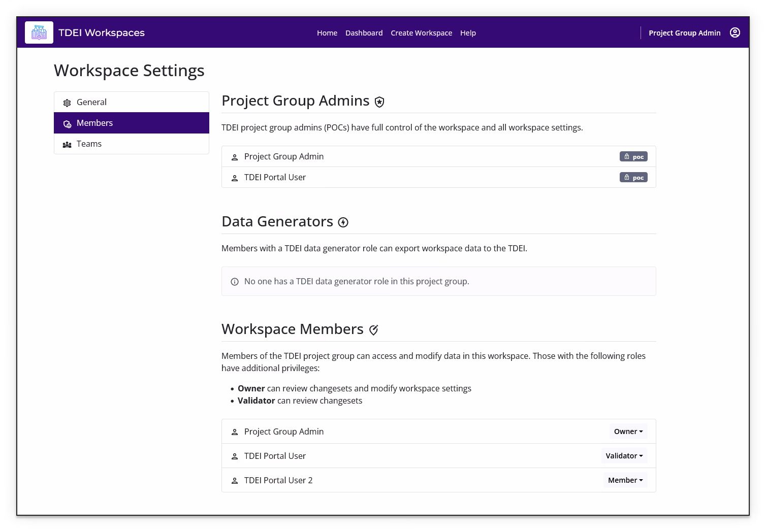Switch to the Teams settings tab

tap(132, 144)
